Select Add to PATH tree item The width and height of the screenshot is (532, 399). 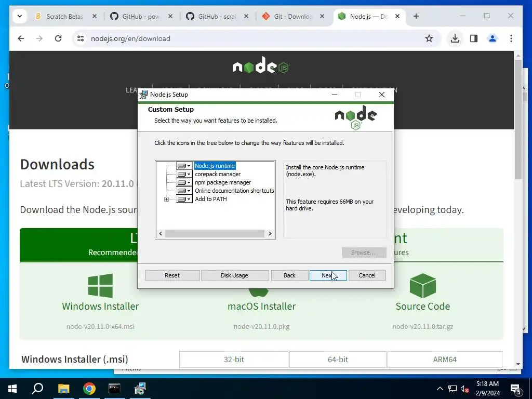pyautogui.click(x=211, y=199)
